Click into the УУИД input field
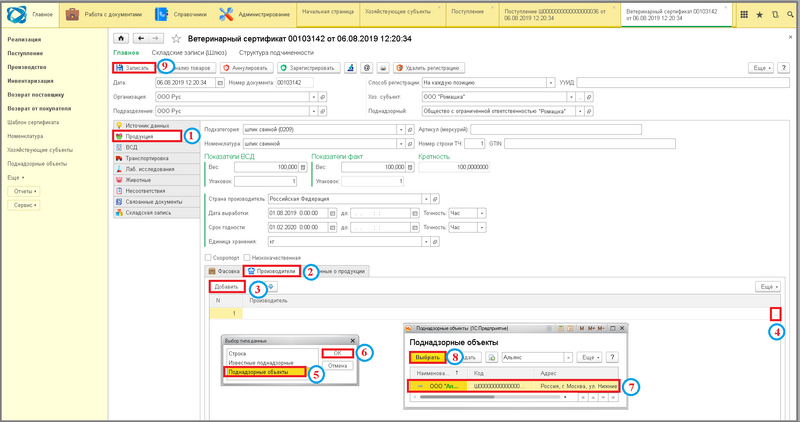The height and width of the screenshot is (422, 800). 683,83
